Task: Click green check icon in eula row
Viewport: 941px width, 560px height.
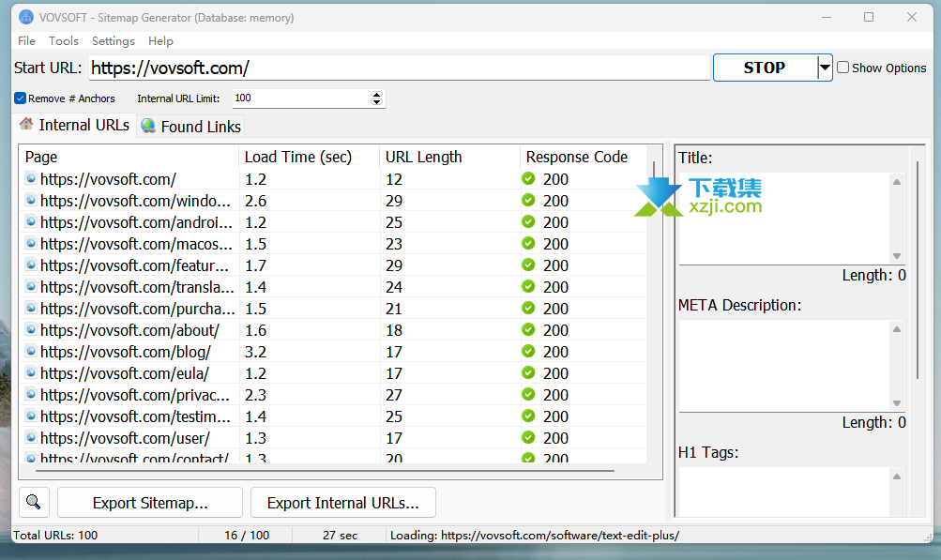Action: pos(528,372)
